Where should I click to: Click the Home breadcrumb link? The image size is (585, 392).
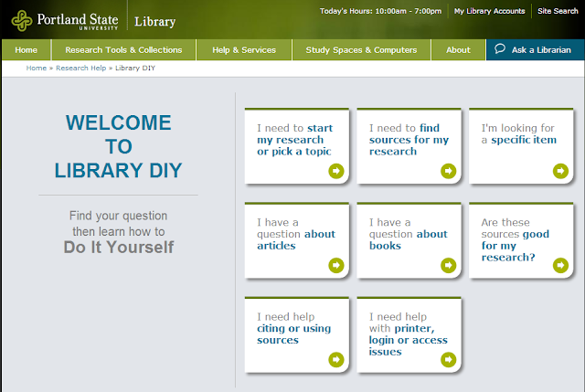tap(37, 68)
